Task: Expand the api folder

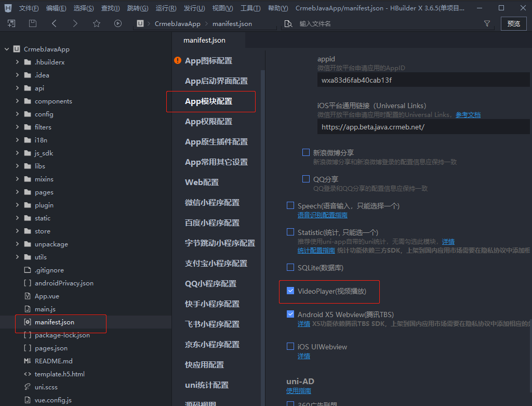Action: pos(17,88)
